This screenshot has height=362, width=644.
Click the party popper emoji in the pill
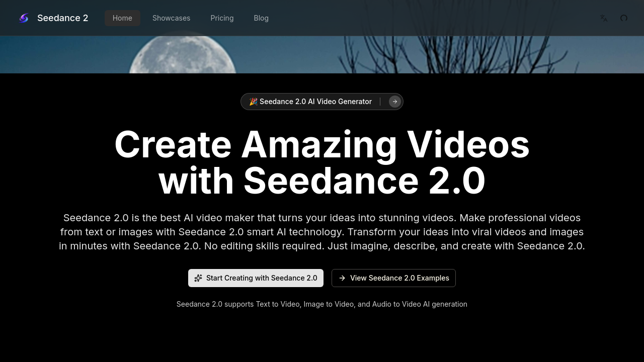pos(253,102)
